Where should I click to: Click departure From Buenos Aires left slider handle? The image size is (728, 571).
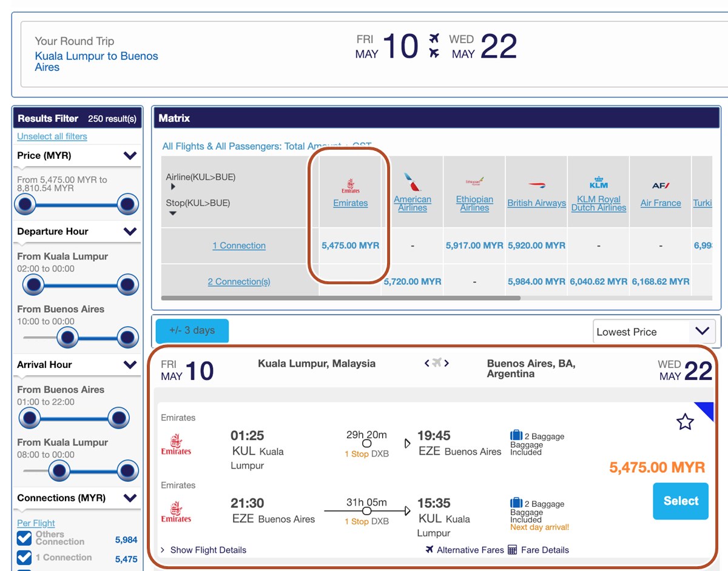point(67,337)
